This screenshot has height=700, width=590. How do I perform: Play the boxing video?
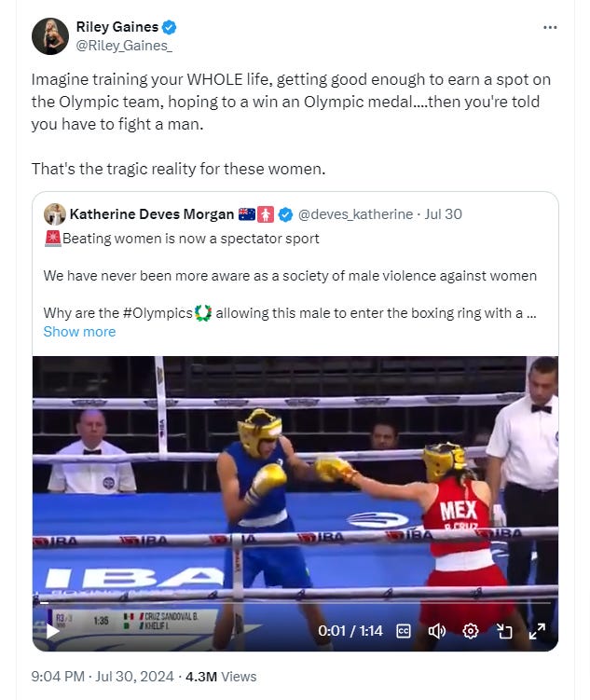tap(53, 631)
